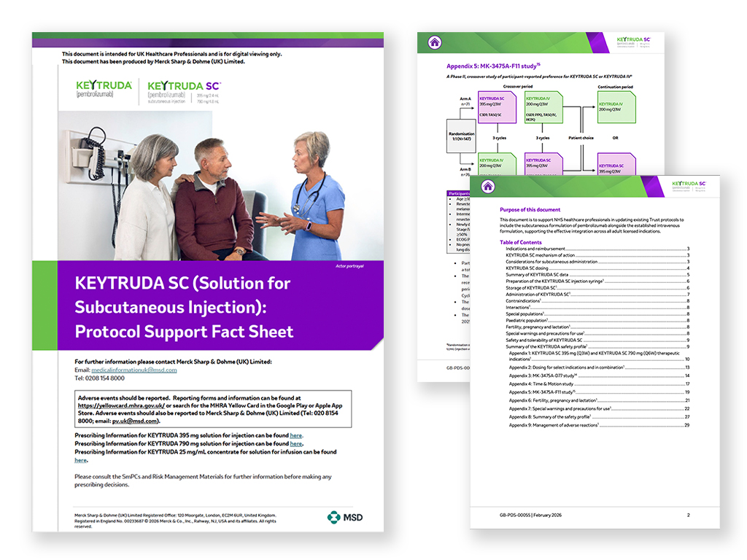Click the KEYTRUDA pembrolizumab logo on the cover

point(104,89)
